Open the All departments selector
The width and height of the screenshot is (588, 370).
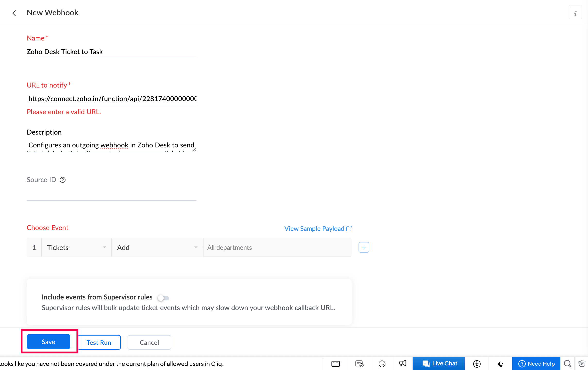277,248
